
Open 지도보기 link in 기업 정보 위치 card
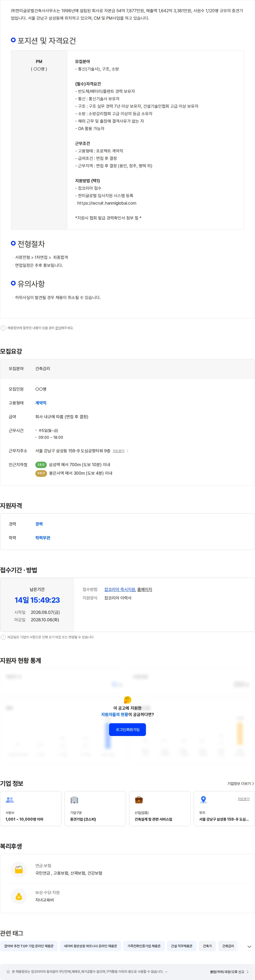click(244, 799)
